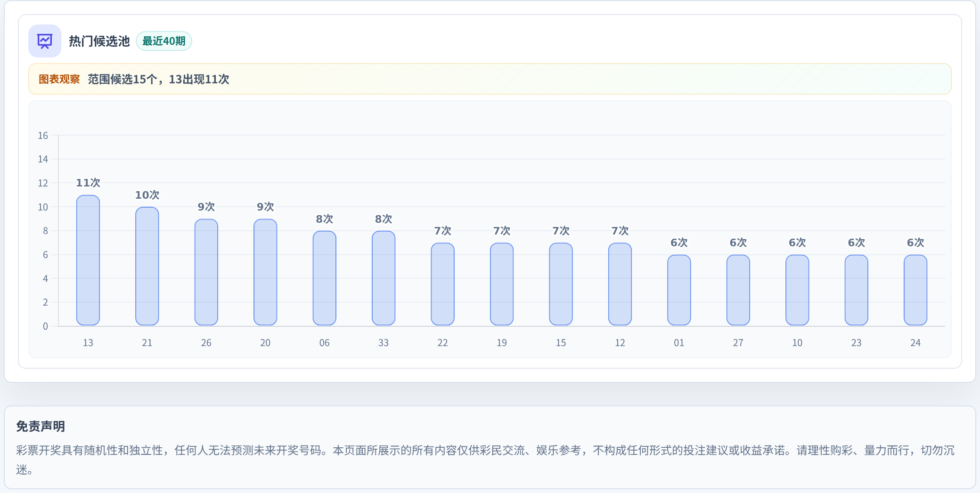Click the bar for number 21
This screenshot has height=493, width=980.
tap(147, 266)
